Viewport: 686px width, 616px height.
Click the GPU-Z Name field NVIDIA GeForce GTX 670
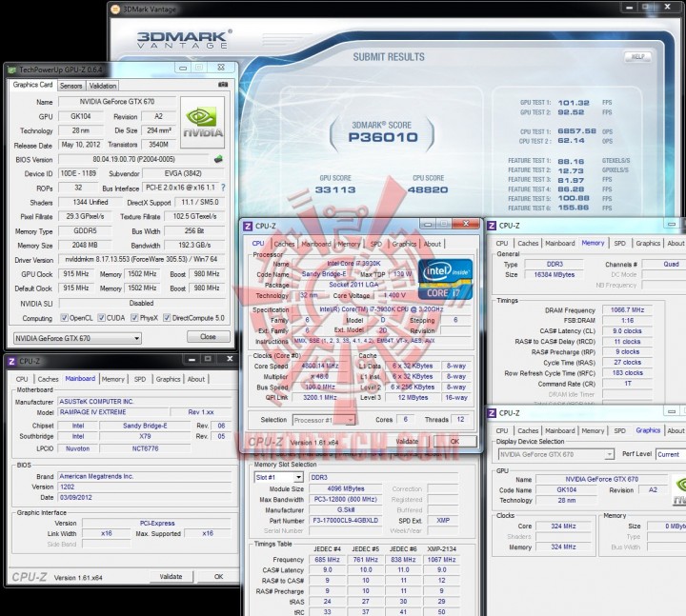tap(117, 102)
